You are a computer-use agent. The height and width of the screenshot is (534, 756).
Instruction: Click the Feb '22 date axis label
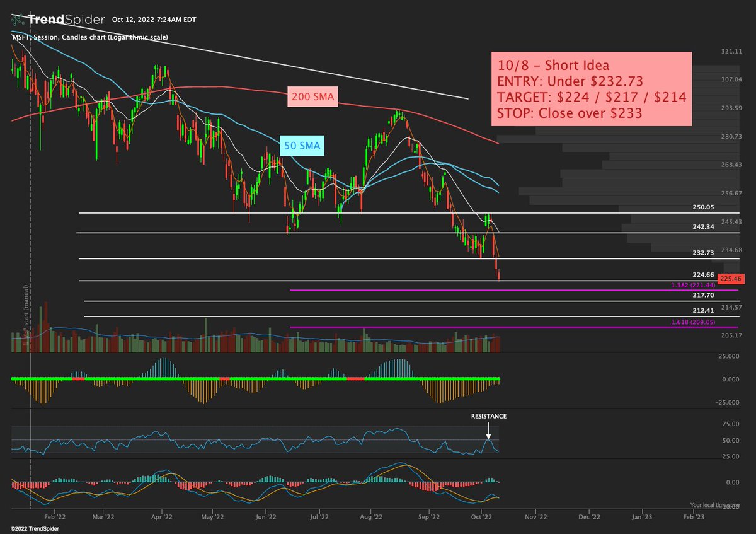point(54,516)
